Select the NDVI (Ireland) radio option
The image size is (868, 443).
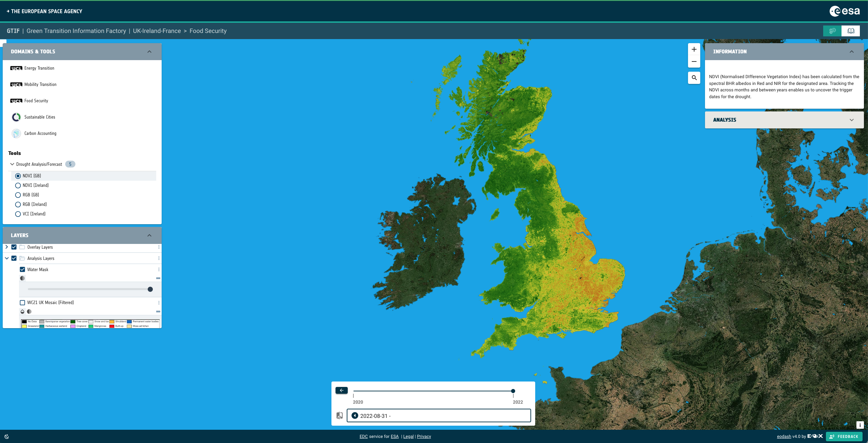(x=18, y=185)
